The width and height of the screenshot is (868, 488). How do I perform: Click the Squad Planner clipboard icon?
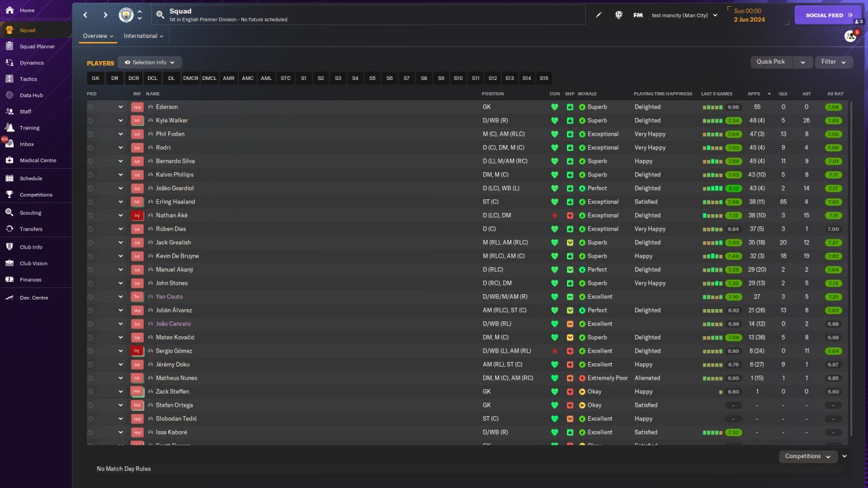coord(9,46)
